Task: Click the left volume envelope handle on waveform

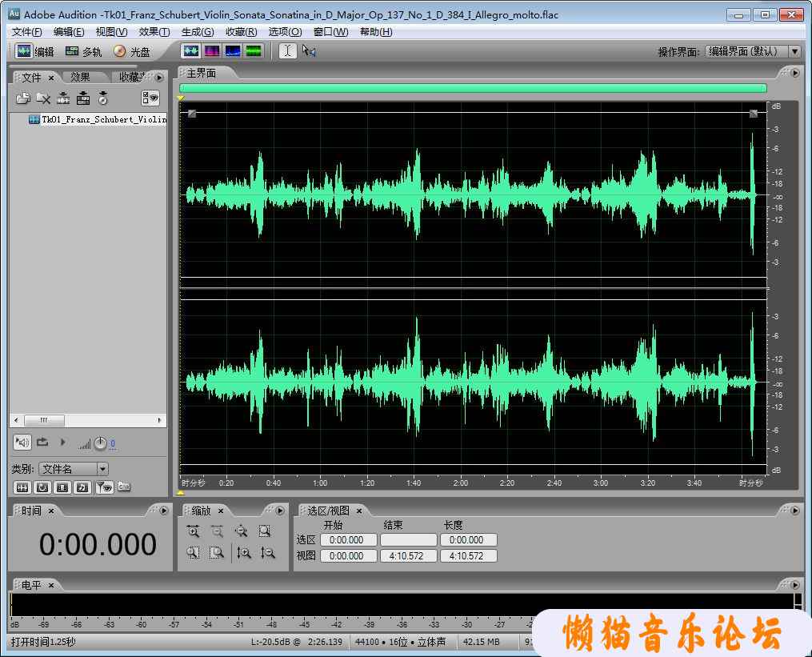Action: [192, 114]
